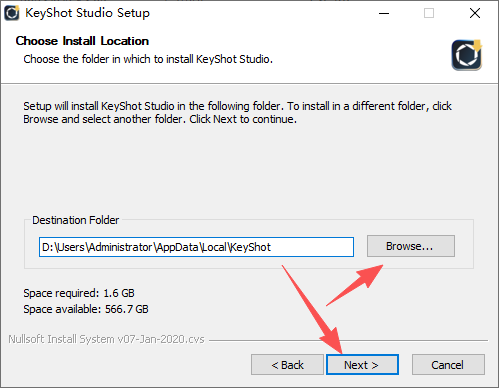Click the KeyShot Studio logo in the header

point(467,55)
